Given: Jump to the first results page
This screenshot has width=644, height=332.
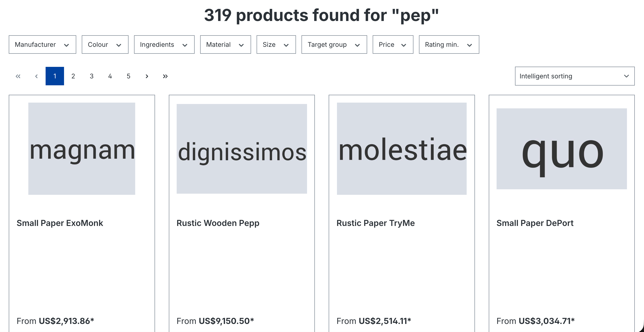Looking at the screenshot, I should coord(18,76).
